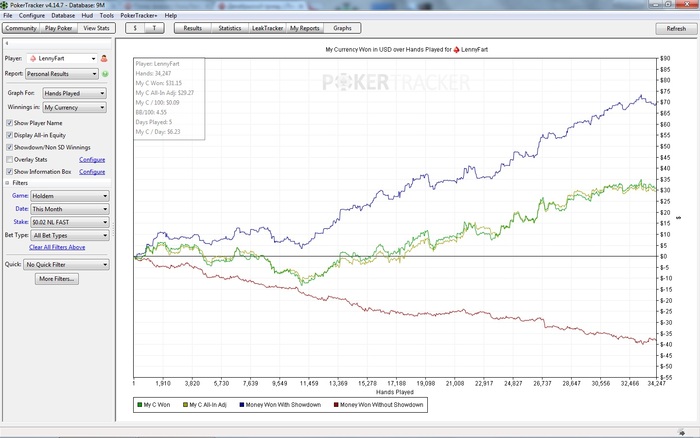Select the View Stats tab

[x=96, y=28]
